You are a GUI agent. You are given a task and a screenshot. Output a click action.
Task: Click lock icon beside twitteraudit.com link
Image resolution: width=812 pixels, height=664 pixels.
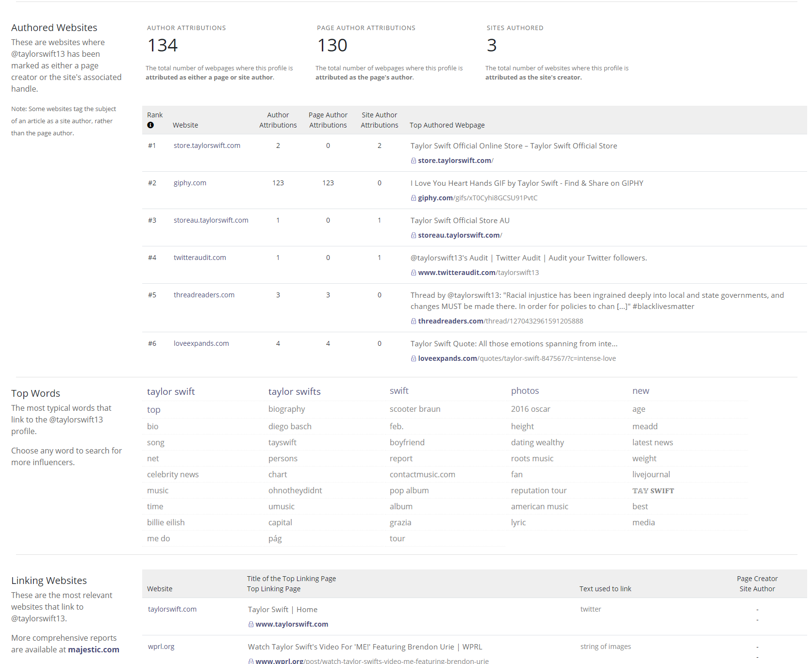(414, 273)
